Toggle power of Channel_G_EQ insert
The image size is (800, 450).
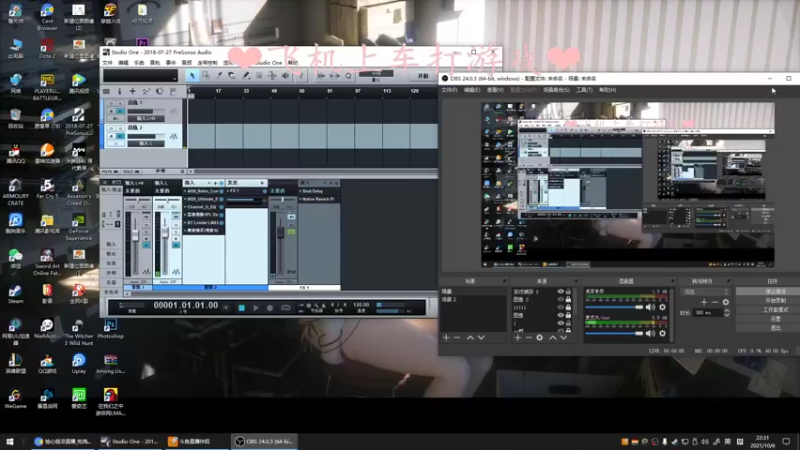point(221,207)
